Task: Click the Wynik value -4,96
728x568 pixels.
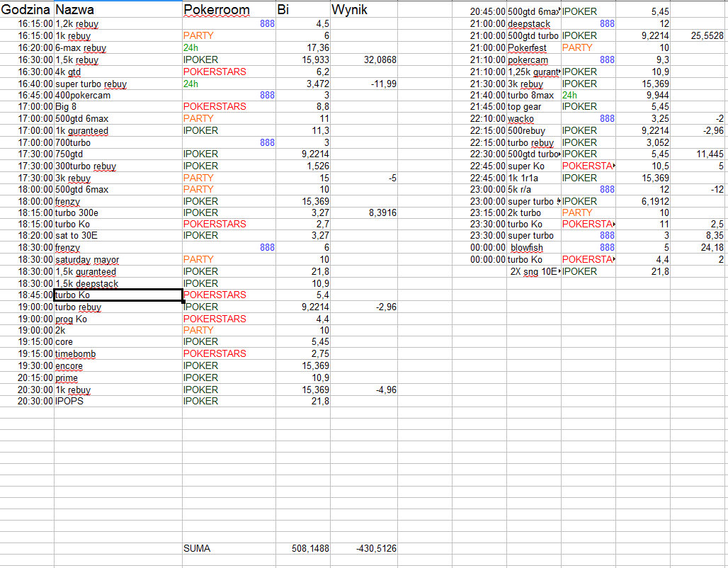Action: point(364,390)
